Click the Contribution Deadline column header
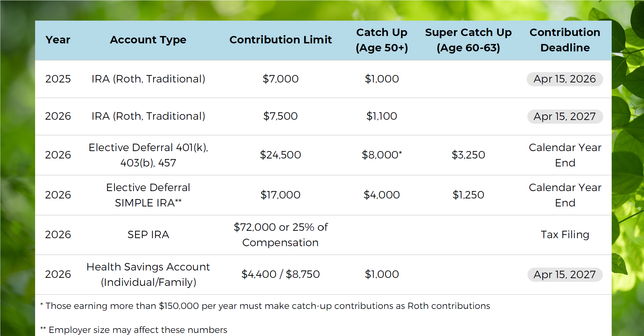Image resolution: width=644 pixels, height=336 pixels. click(x=565, y=40)
